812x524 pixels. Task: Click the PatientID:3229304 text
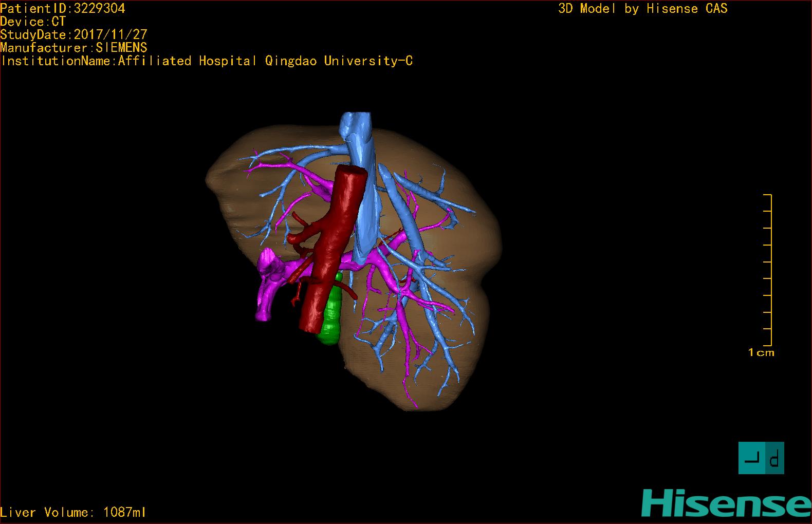pos(63,8)
